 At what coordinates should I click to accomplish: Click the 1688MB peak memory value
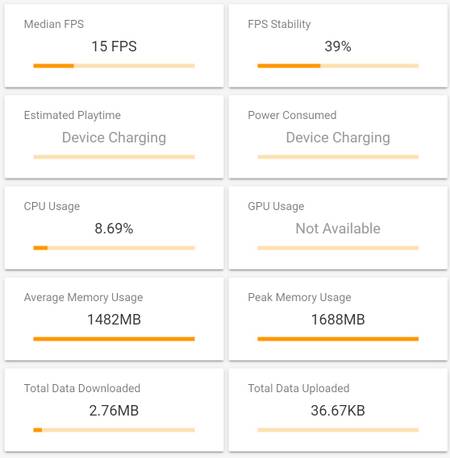click(338, 319)
